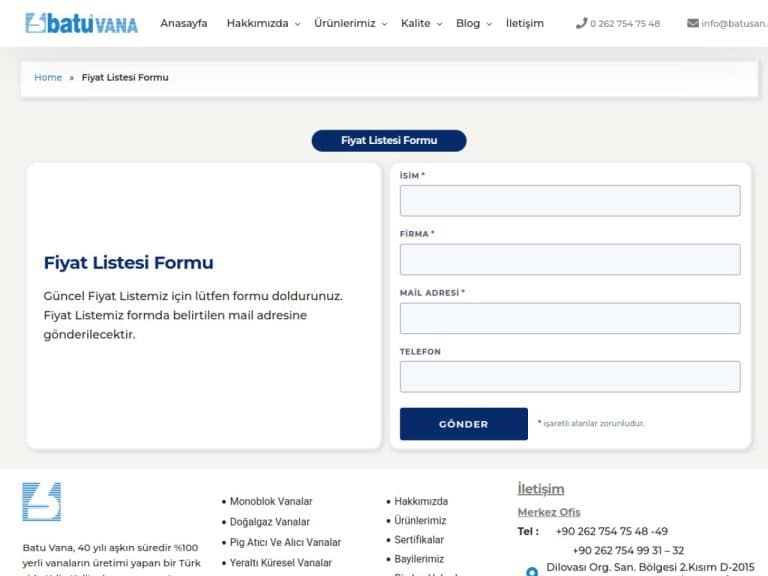Viewport: 768px width, 576px height.
Task: Click the info@batusan email link
Action: point(734,24)
